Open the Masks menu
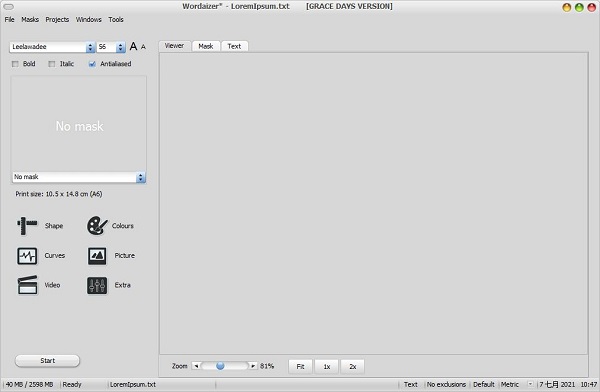 click(30, 20)
